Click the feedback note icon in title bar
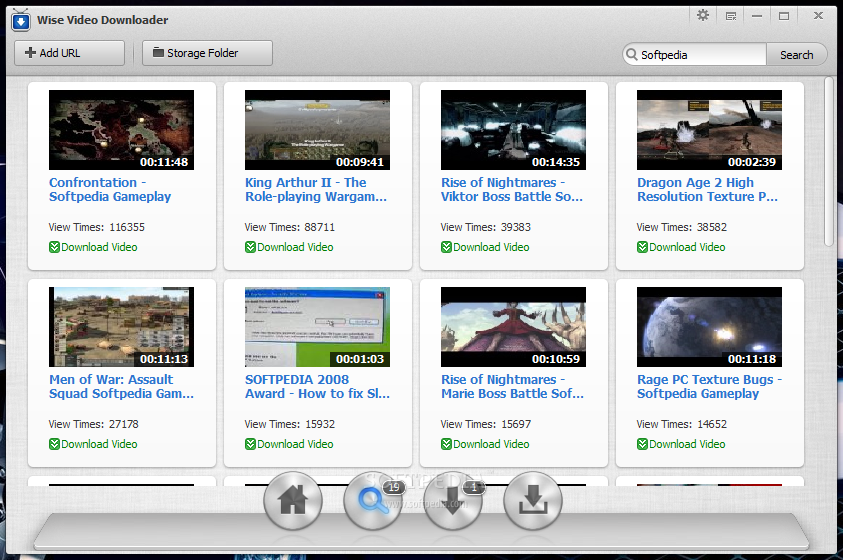843x560 pixels. pyautogui.click(x=731, y=16)
